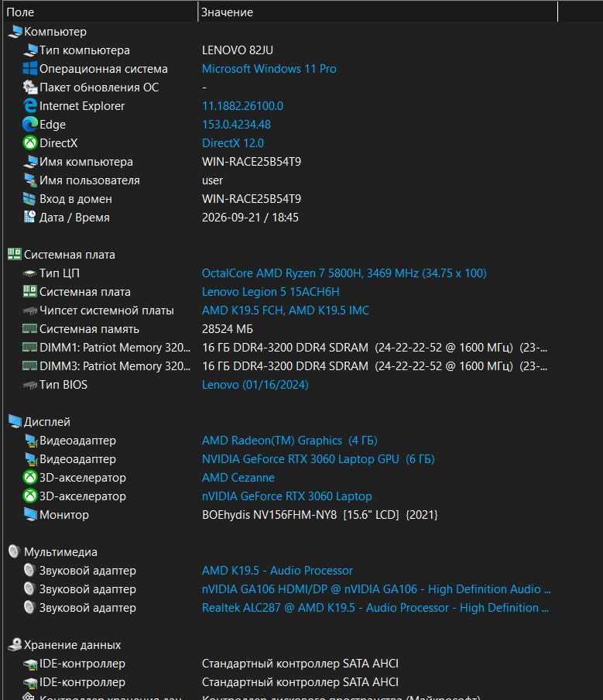Click the calendar icon beside Дата / Время
The height and width of the screenshot is (700, 603).
click(30, 217)
